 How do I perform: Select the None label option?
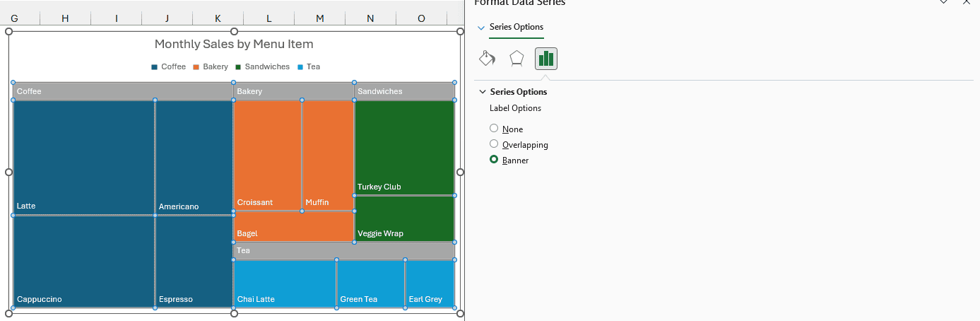tap(507, 129)
